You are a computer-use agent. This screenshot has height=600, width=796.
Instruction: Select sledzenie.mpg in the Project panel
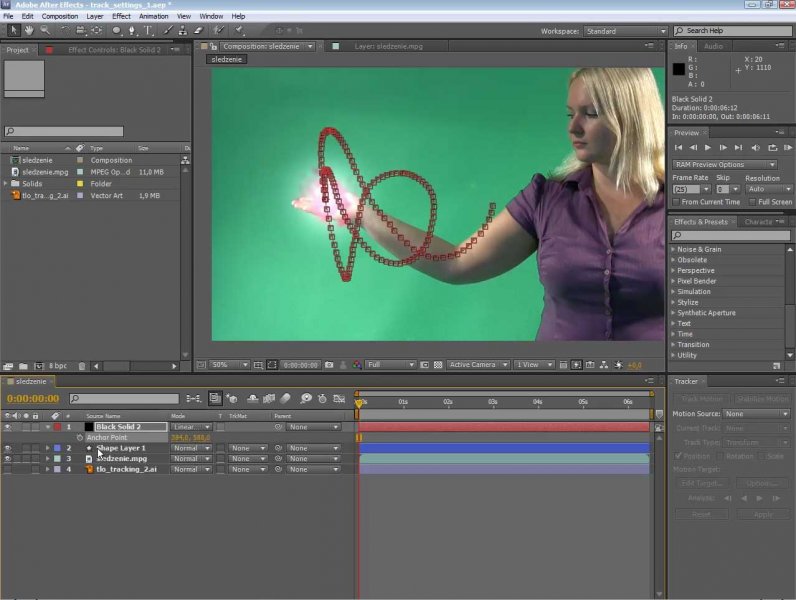point(44,172)
